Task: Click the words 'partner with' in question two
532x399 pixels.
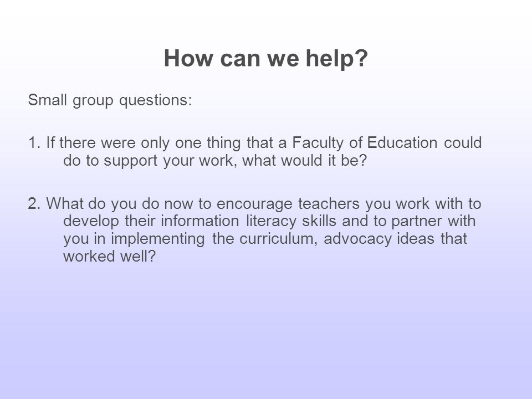Action: point(433,221)
